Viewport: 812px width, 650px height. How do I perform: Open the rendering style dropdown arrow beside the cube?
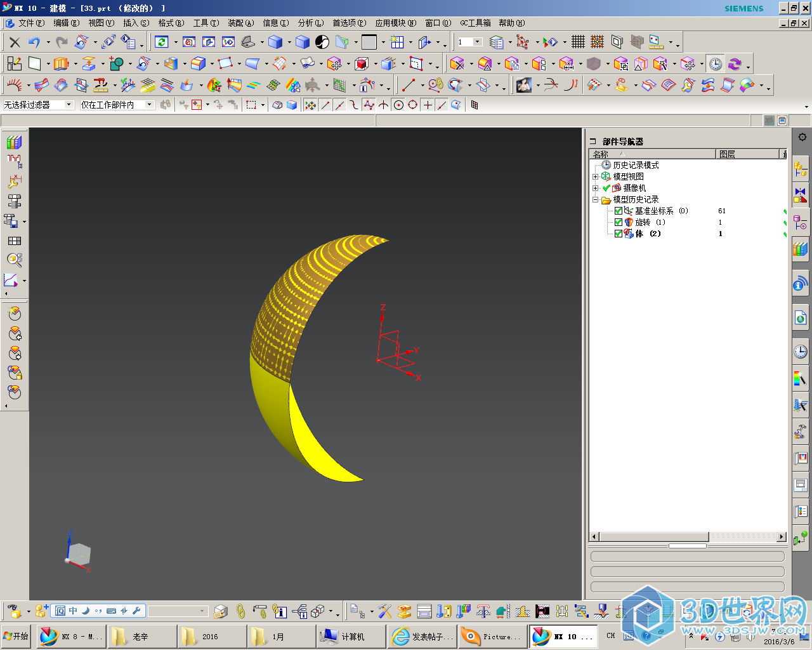pos(289,43)
